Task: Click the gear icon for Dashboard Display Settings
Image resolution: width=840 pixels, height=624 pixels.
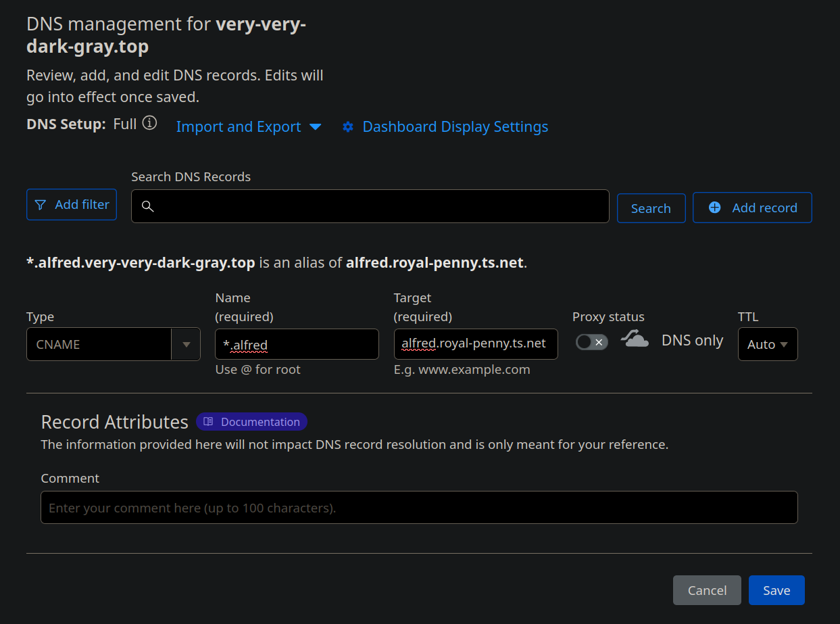Action: coord(348,127)
